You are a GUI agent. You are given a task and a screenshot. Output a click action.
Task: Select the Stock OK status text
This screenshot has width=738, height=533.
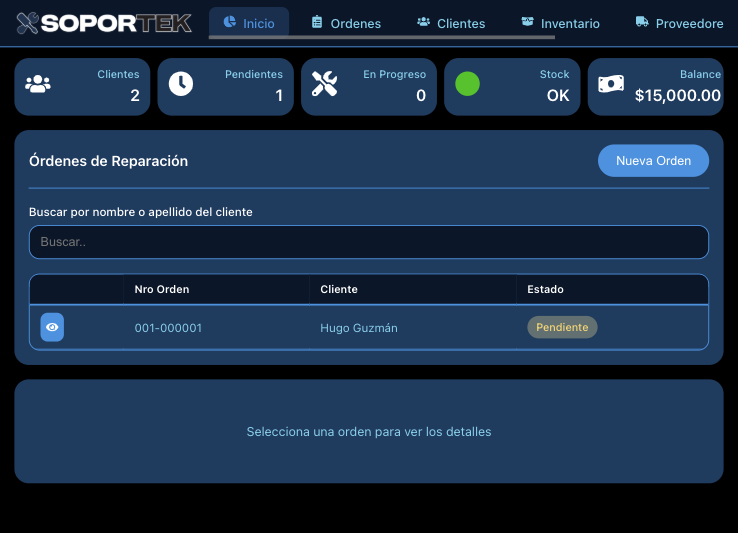click(558, 96)
